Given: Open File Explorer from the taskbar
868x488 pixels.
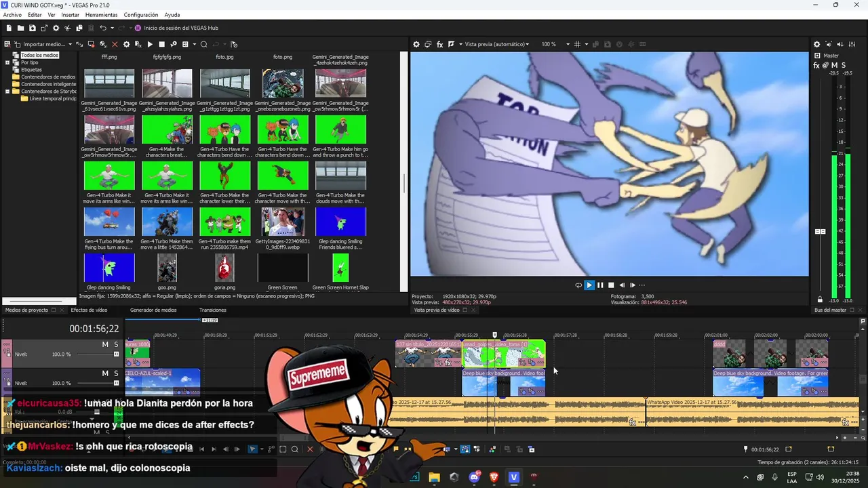Looking at the screenshot, I should tap(434, 477).
